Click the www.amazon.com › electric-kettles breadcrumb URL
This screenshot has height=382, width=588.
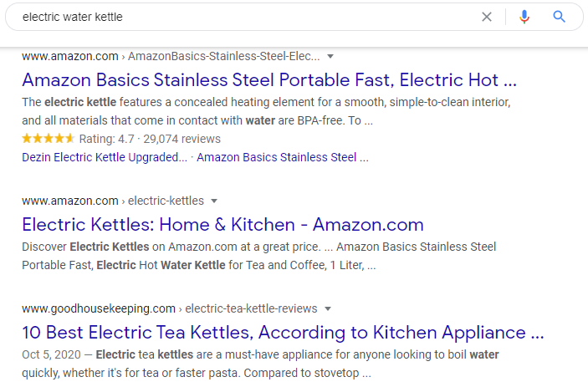[x=113, y=201]
